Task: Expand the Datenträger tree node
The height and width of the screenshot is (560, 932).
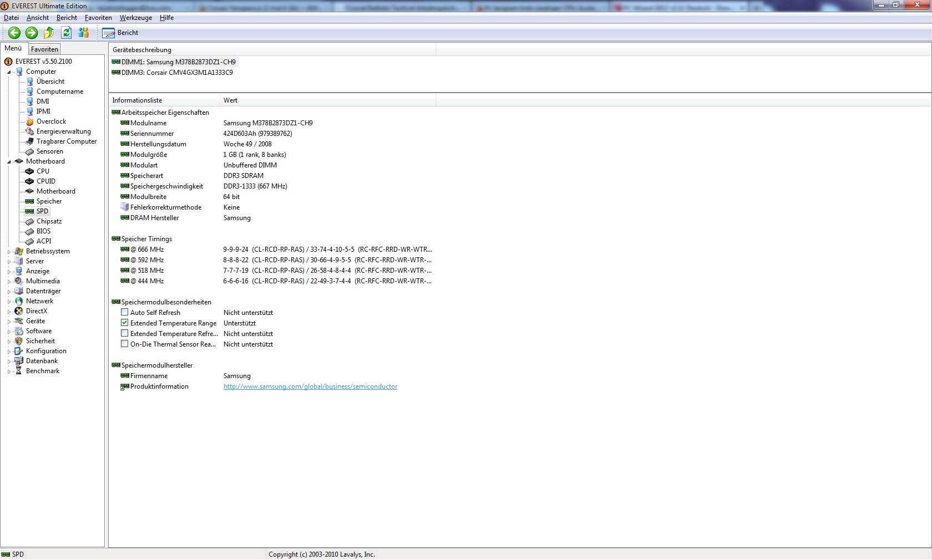Action: point(9,292)
